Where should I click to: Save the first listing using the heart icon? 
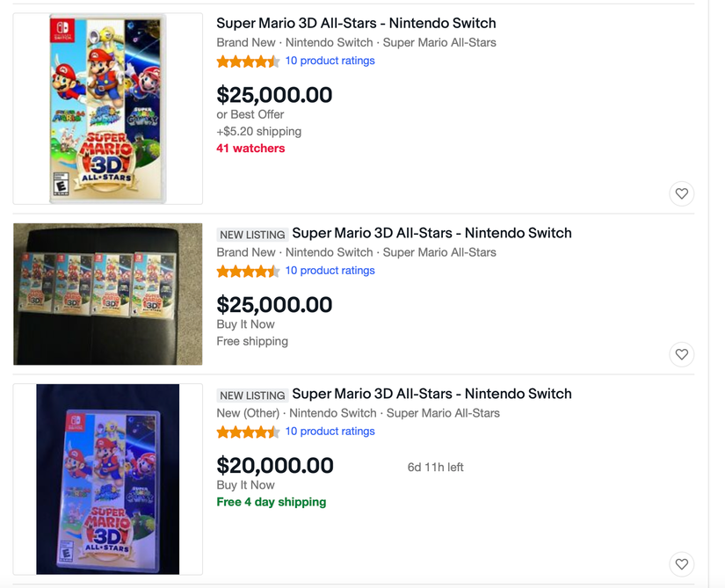[682, 193]
